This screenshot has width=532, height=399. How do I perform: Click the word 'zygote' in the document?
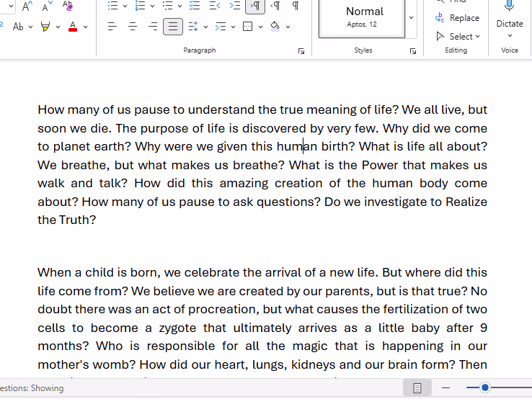tap(177, 328)
